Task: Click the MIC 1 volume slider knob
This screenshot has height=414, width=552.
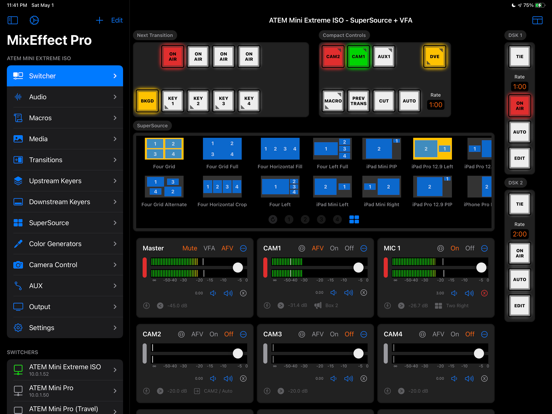Action: point(481,268)
